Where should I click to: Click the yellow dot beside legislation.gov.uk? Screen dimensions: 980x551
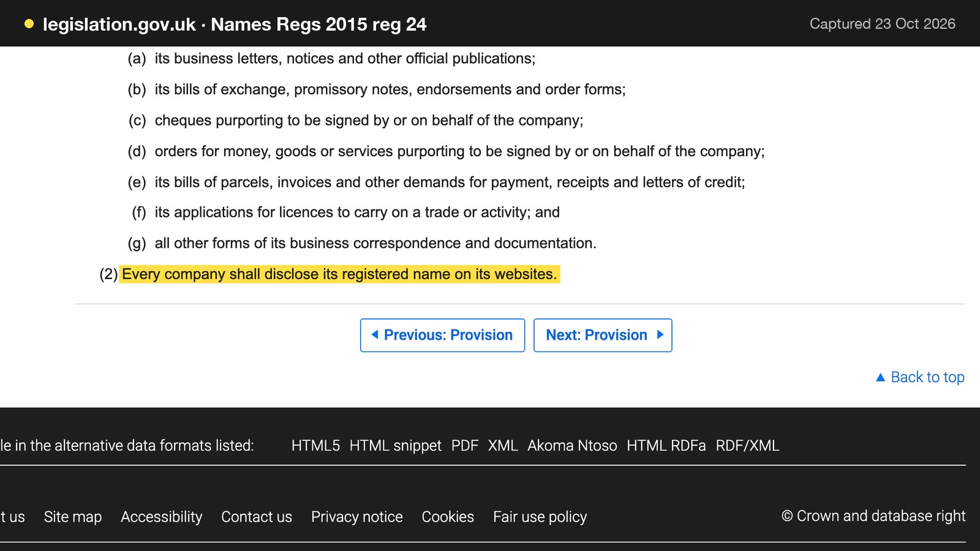click(29, 24)
